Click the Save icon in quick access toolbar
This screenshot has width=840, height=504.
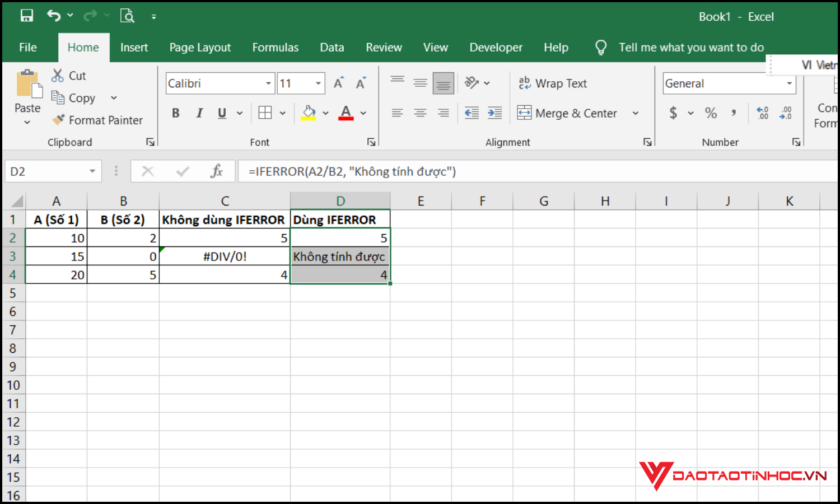click(x=26, y=16)
